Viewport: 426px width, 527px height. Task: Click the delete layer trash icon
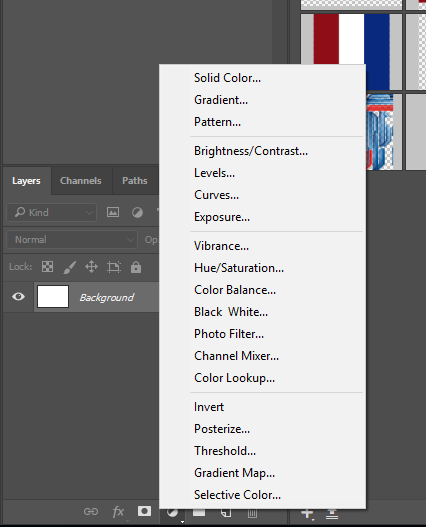(252, 513)
